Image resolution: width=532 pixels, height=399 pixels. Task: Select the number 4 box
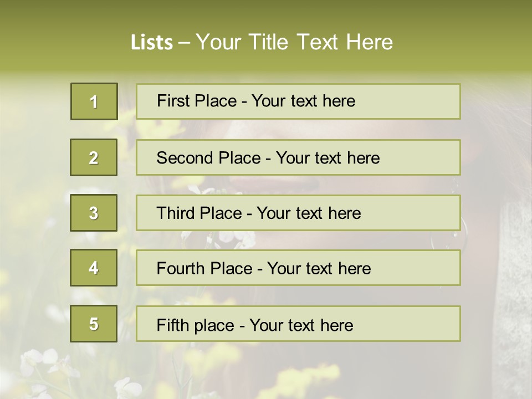click(94, 268)
